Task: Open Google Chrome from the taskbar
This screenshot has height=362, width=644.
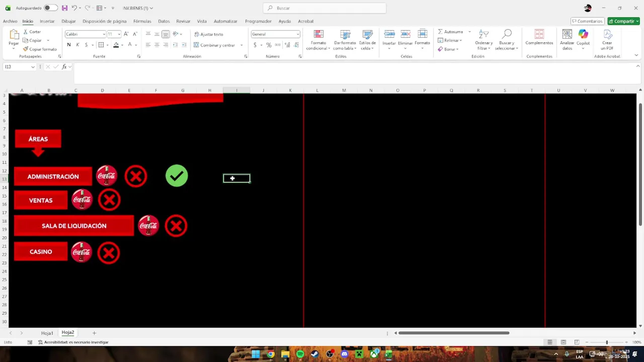Action: point(271,354)
